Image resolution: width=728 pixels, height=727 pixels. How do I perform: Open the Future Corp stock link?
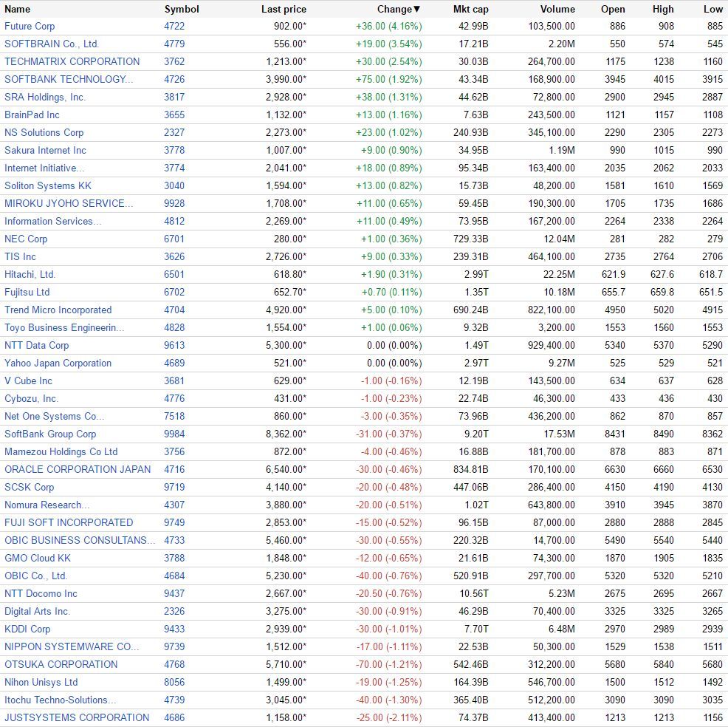point(30,27)
